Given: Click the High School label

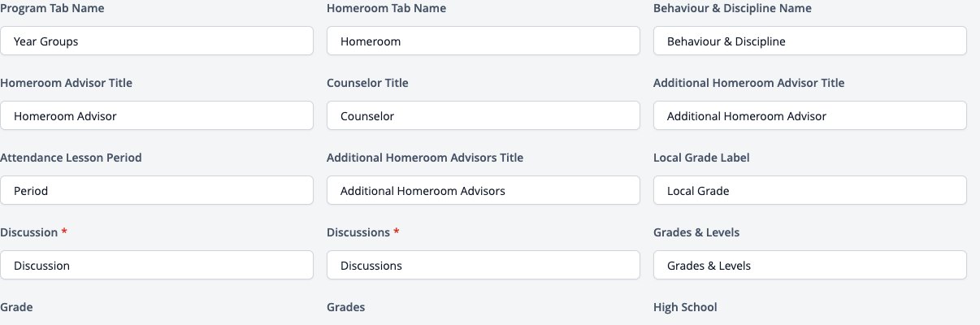Looking at the screenshot, I should 685,307.
